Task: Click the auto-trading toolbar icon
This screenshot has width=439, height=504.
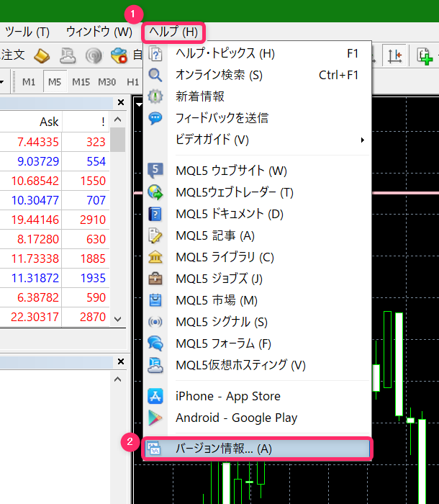Action: [x=119, y=55]
